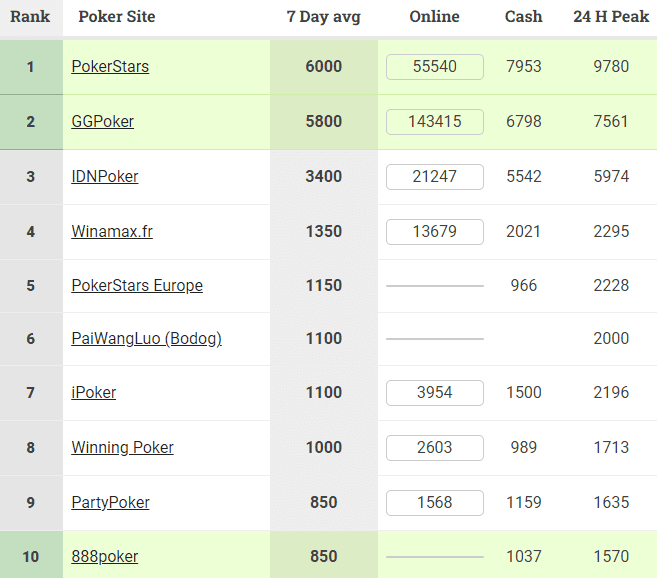Sort by the Rank column header
The image size is (657, 578).
click(x=30, y=17)
